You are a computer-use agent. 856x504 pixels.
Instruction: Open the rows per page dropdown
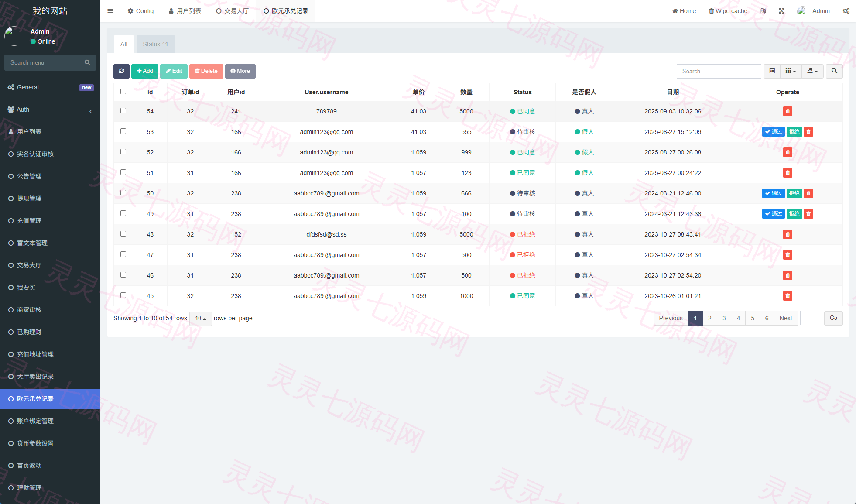[x=201, y=318]
